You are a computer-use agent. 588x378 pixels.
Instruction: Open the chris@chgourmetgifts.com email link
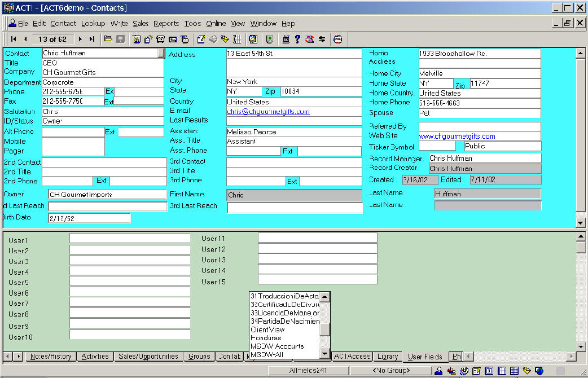pos(268,112)
